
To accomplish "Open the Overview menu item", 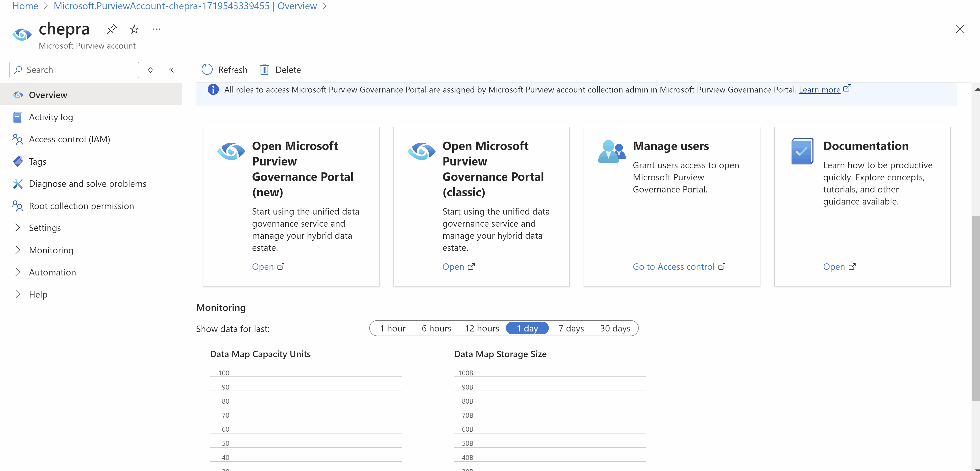I will (x=91, y=95).
